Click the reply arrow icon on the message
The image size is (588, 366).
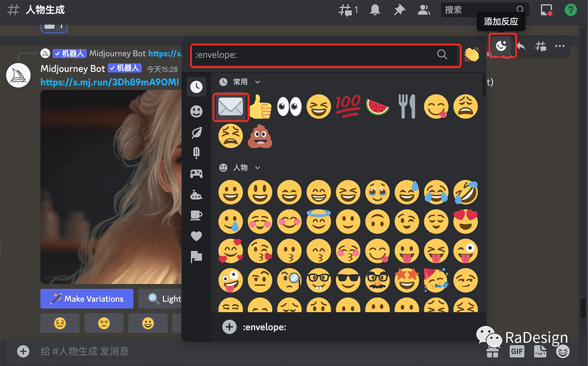tap(521, 46)
